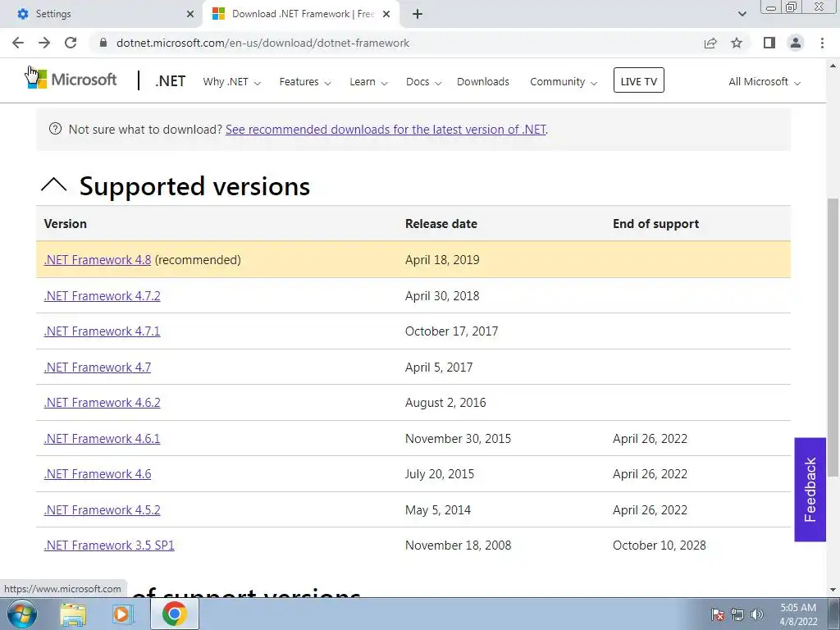This screenshot has width=840, height=630.
Task: Switch to the Settings tab
Action: [101, 14]
